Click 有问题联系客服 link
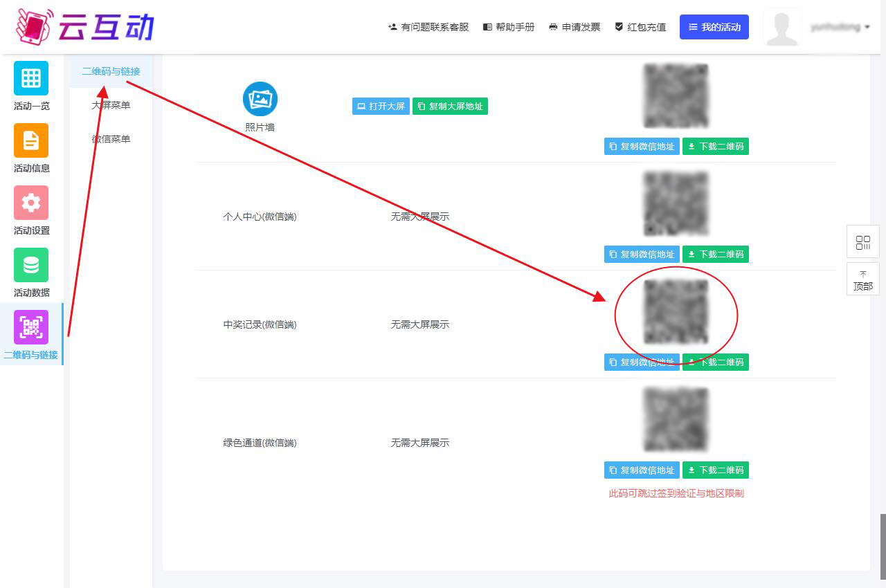The width and height of the screenshot is (886, 588). click(x=428, y=27)
